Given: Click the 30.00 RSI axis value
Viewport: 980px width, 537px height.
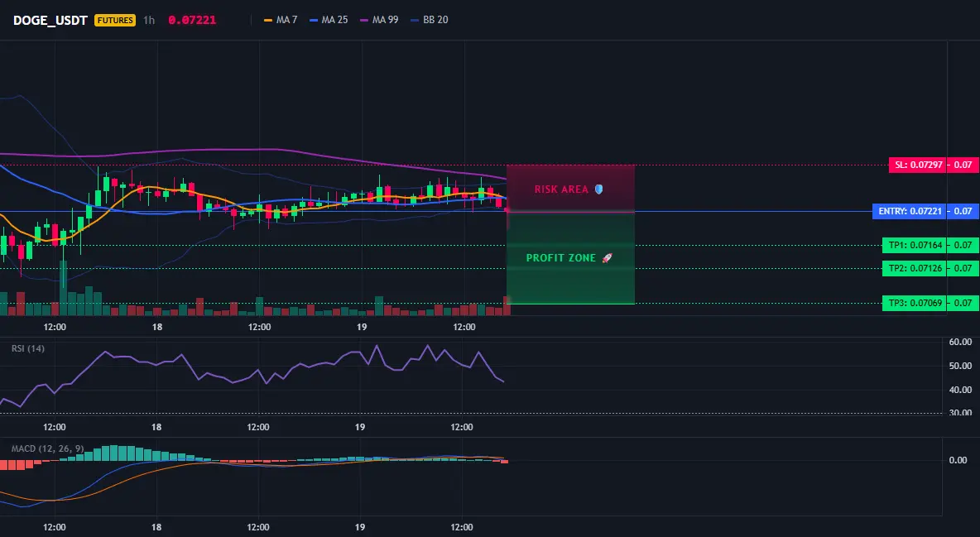Looking at the screenshot, I should pyautogui.click(x=961, y=413).
